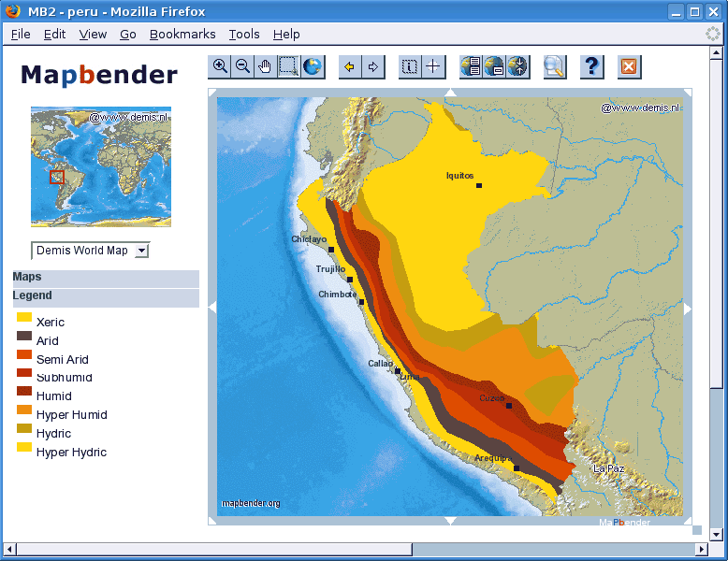Activate the pan hand tool
The height and width of the screenshot is (561, 728).
click(266, 66)
